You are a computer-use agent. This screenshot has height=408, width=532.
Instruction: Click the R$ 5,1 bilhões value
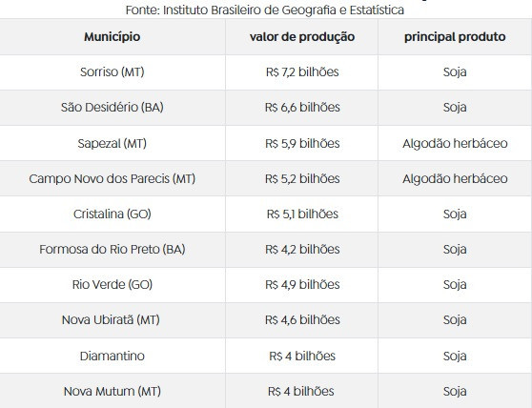click(x=302, y=214)
